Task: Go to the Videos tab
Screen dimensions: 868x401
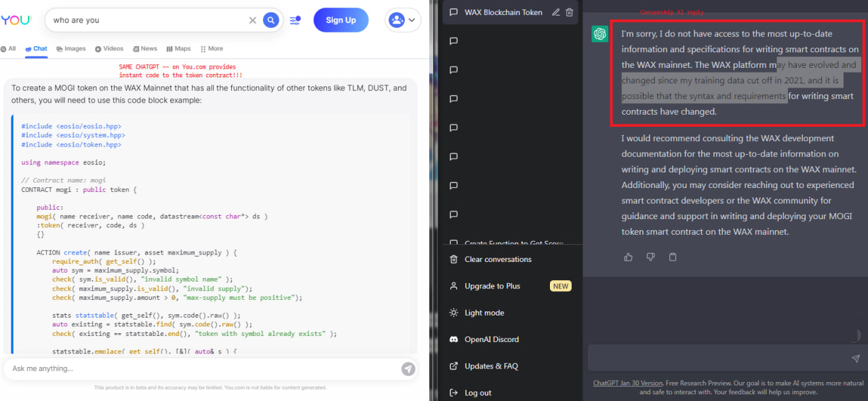Action: pyautogui.click(x=109, y=49)
